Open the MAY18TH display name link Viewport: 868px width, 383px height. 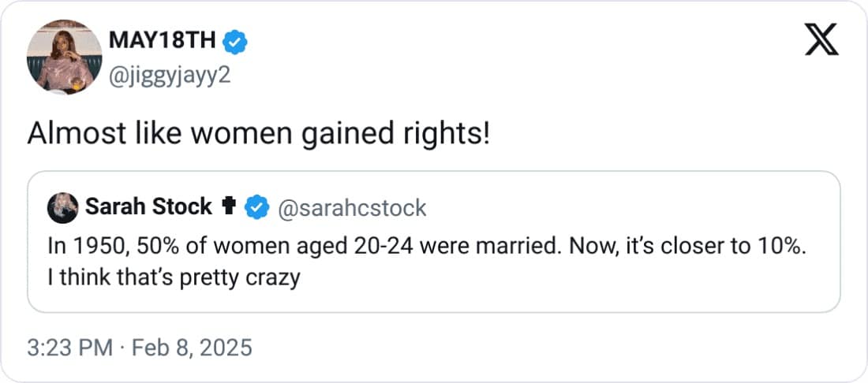[x=163, y=39]
